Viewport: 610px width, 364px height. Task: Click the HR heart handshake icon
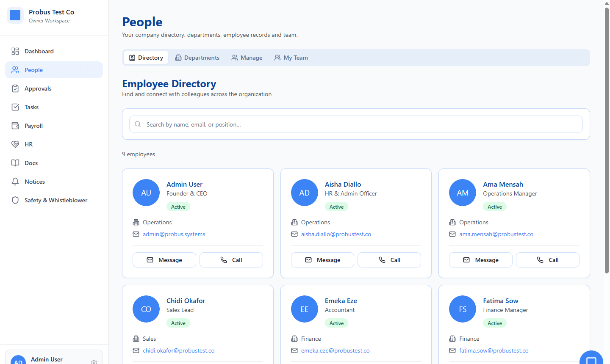15,144
